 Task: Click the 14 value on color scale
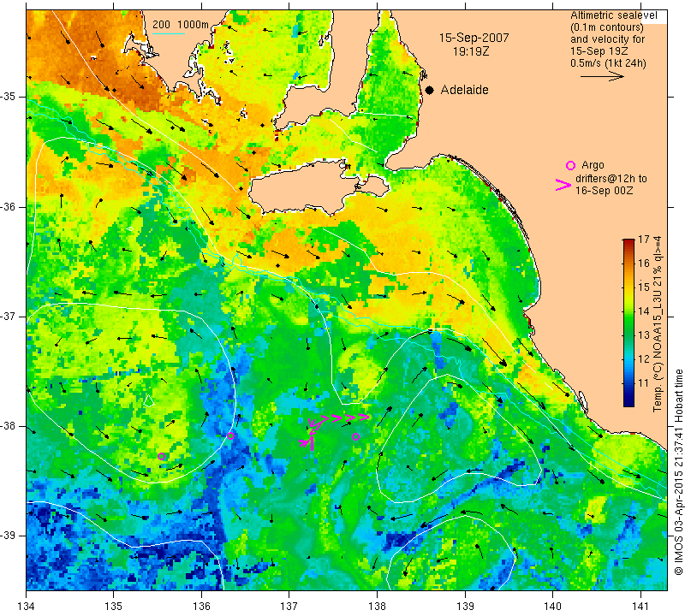pos(644,311)
